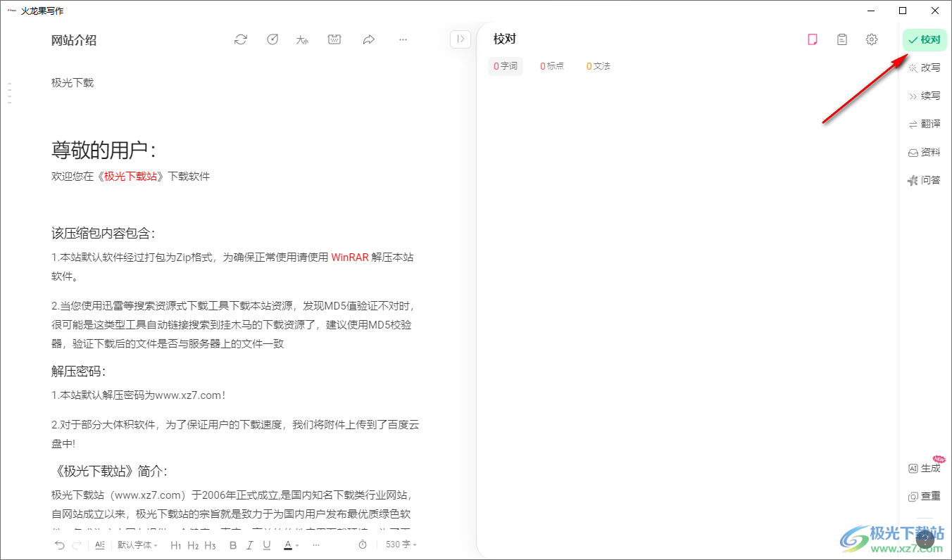Click the share arrow icon
The width and height of the screenshot is (952, 560).
pos(368,39)
